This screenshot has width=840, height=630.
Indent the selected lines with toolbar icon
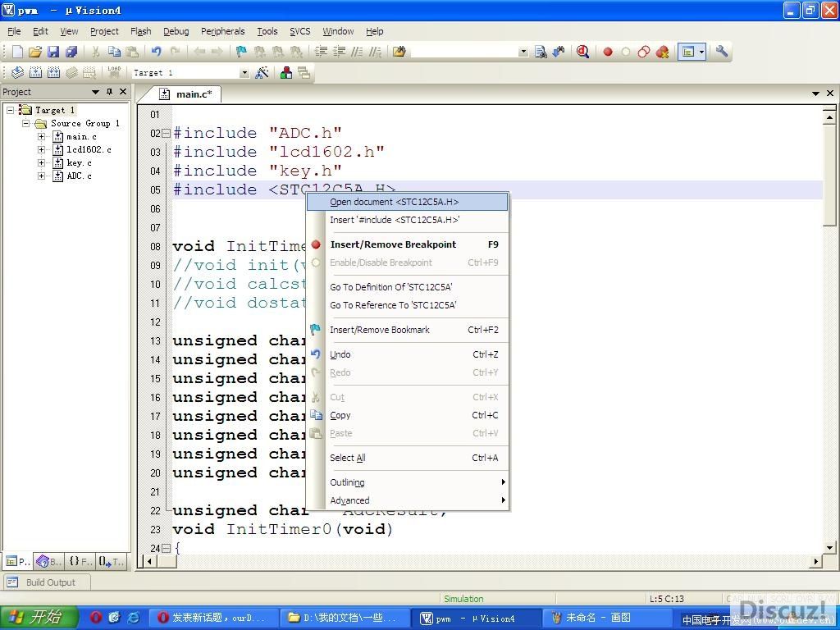(x=321, y=52)
